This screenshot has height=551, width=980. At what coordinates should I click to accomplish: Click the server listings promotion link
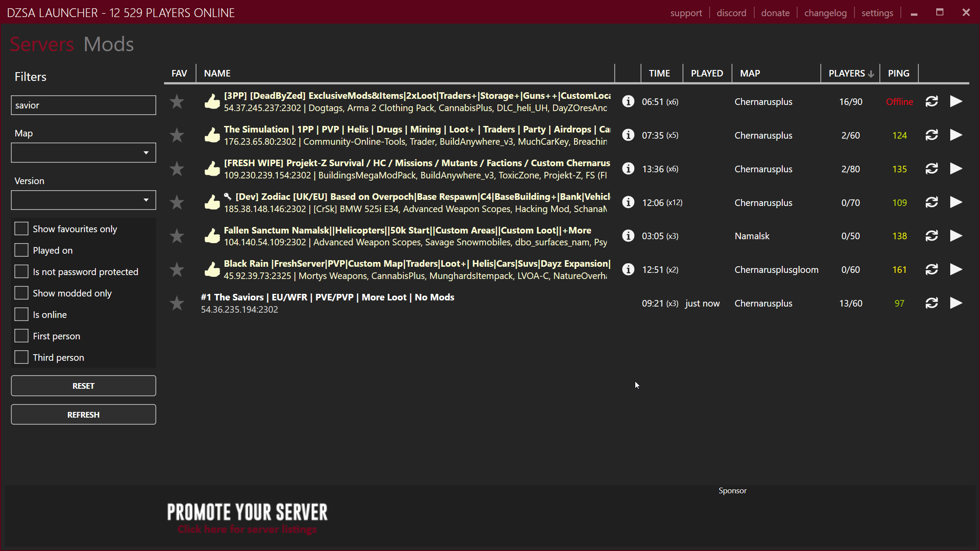coord(248,529)
